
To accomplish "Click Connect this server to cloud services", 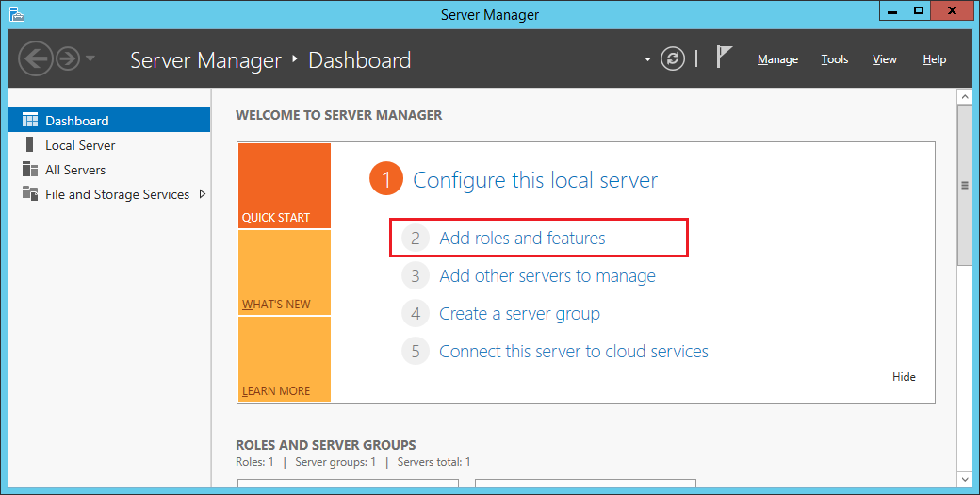I will click(574, 352).
